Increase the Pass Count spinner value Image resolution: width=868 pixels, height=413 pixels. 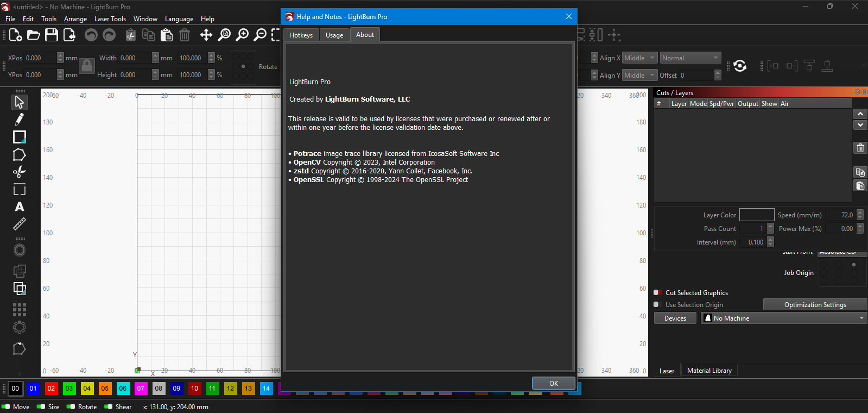770,226
